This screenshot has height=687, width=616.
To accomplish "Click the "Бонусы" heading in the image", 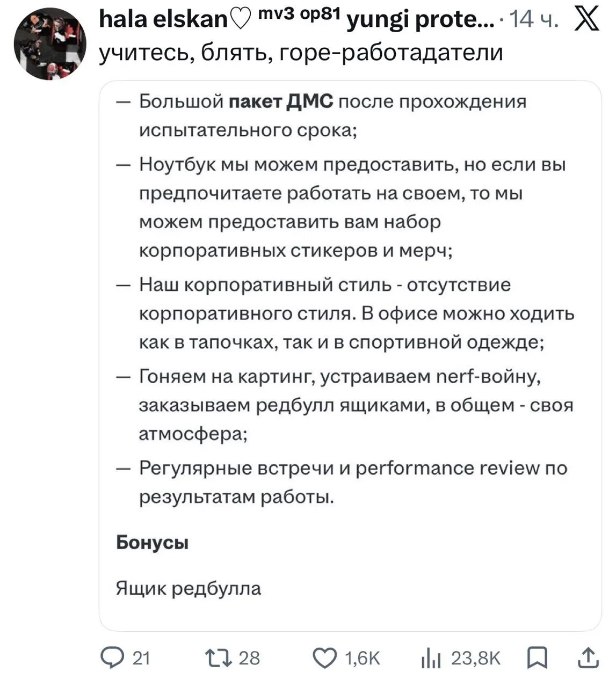I will [153, 543].
